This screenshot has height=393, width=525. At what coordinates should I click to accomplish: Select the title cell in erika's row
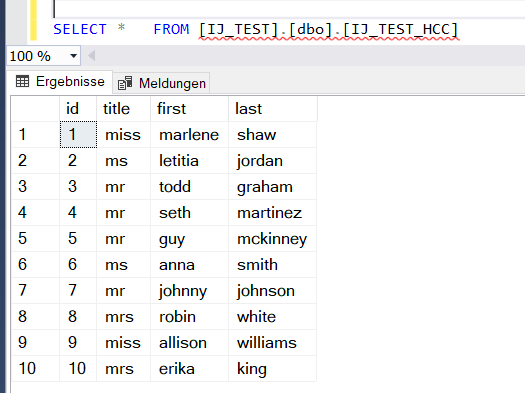tap(124, 369)
